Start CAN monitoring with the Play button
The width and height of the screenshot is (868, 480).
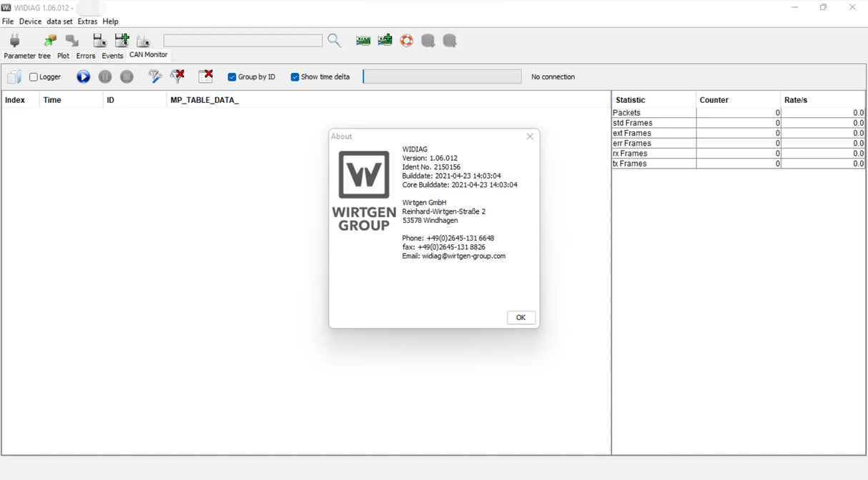[x=83, y=76]
